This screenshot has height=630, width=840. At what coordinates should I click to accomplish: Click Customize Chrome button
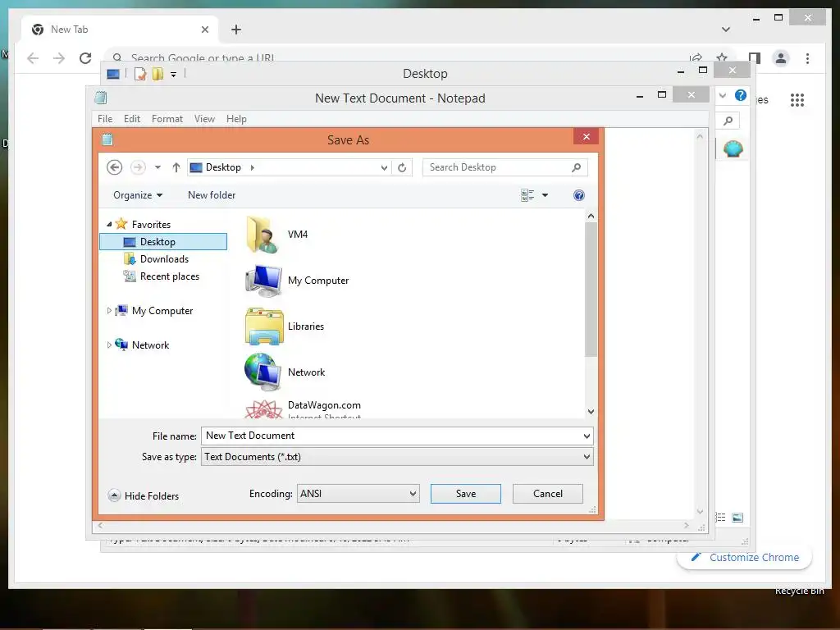click(x=745, y=557)
